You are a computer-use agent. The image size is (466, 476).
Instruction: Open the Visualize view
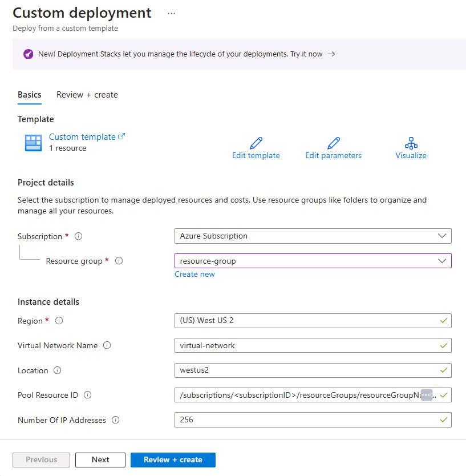pos(411,143)
